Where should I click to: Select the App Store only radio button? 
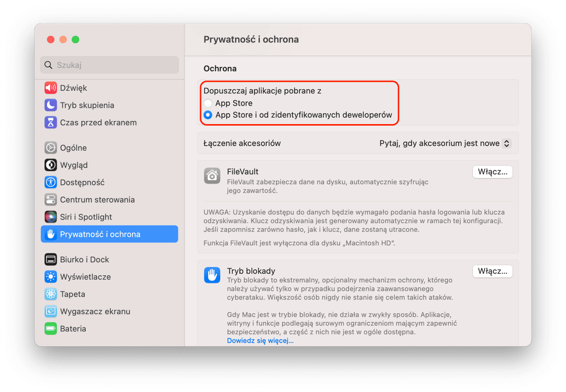[x=208, y=103]
